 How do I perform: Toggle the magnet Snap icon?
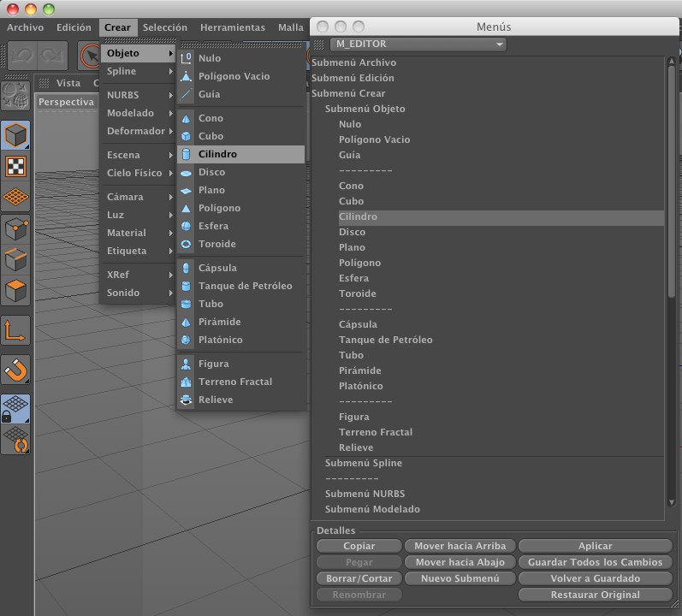point(16,370)
